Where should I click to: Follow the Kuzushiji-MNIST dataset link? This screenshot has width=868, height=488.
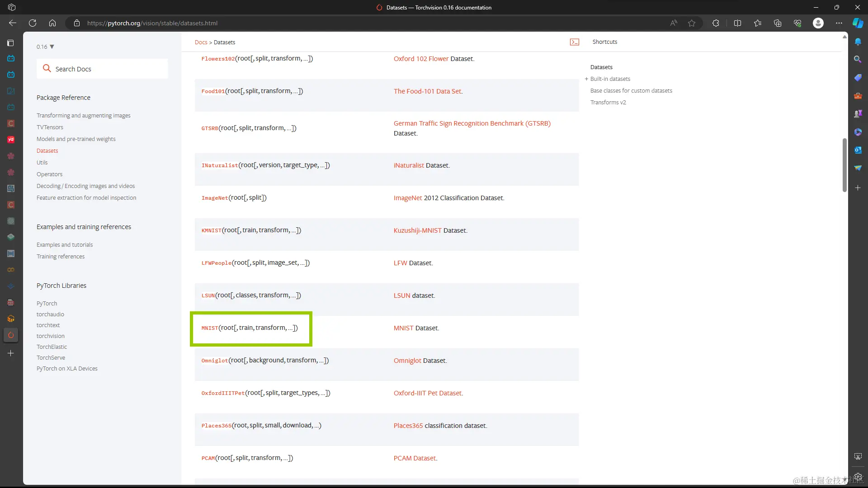click(x=417, y=230)
